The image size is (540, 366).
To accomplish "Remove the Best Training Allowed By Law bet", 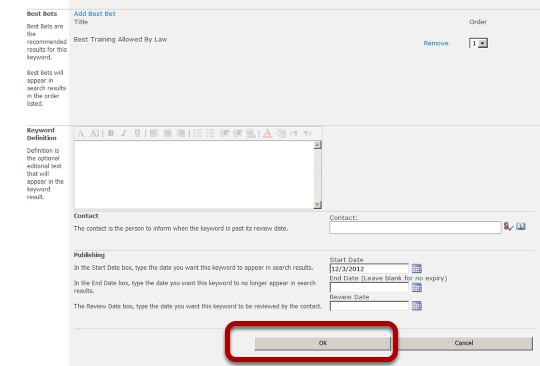I will click(436, 43).
